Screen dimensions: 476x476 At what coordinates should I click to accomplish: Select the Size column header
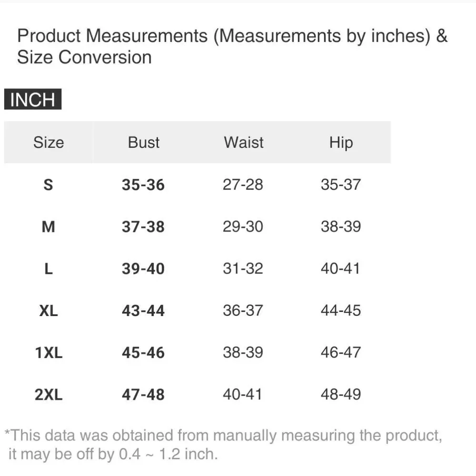coord(48,142)
